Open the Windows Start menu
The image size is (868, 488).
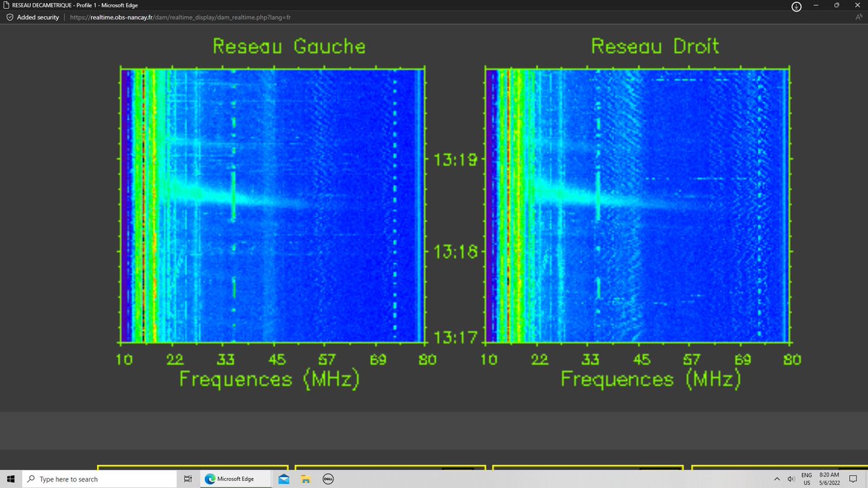coord(12,479)
